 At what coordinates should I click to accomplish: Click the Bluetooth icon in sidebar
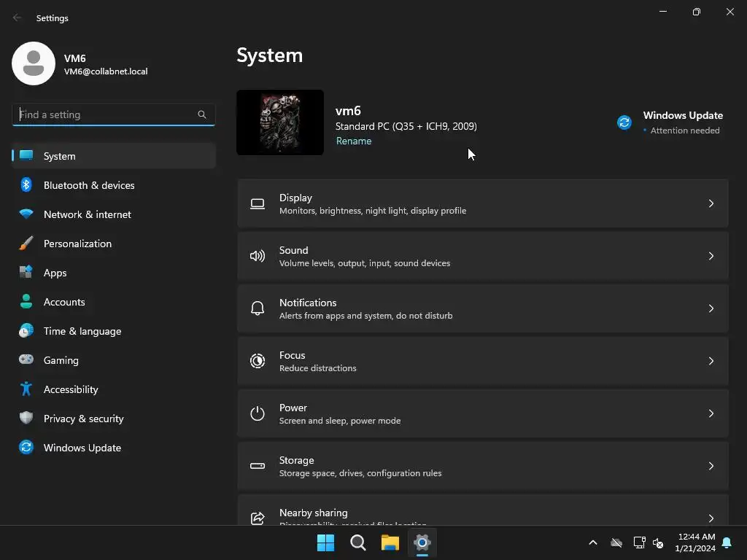(26, 184)
